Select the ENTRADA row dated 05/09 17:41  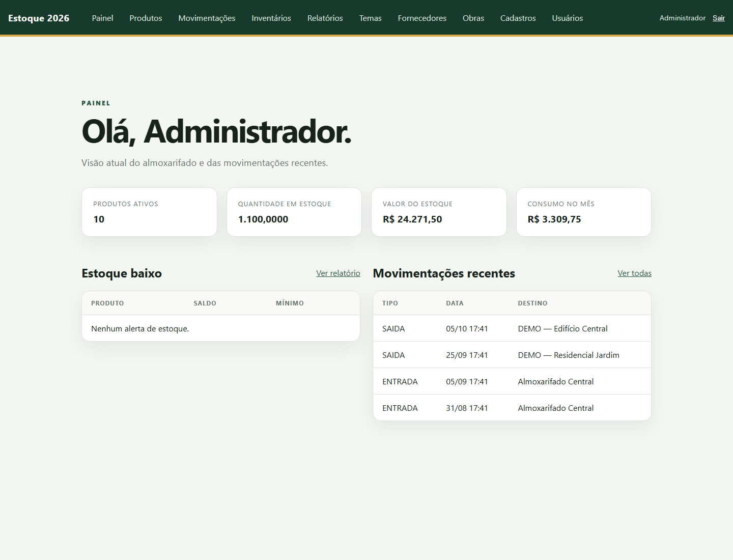[512, 381]
